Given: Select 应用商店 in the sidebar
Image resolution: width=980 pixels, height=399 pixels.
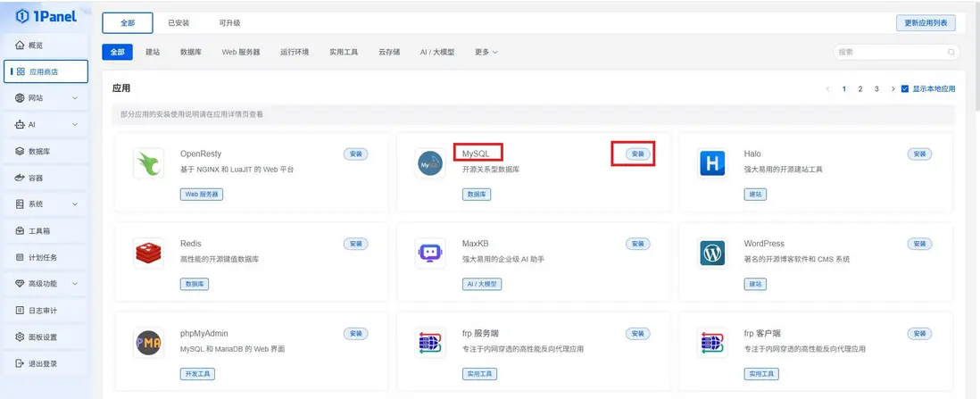Looking at the screenshot, I should pyautogui.click(x=46, y=72).
